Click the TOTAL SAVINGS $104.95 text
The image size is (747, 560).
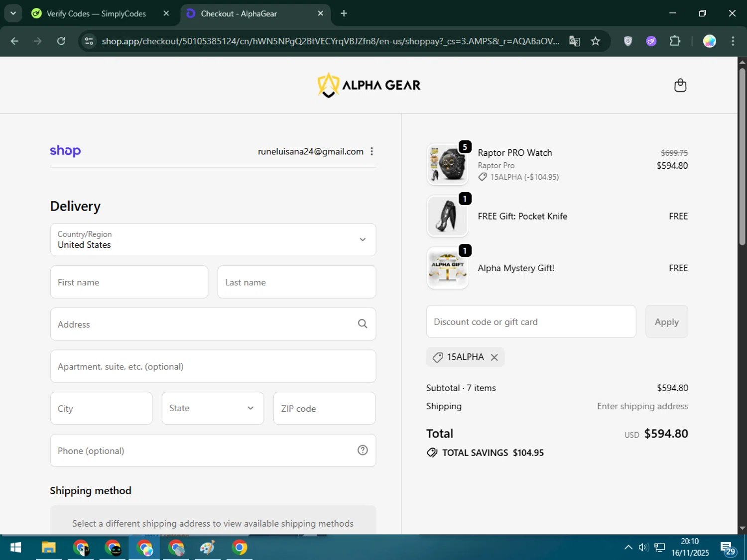(x=493, y=452)
